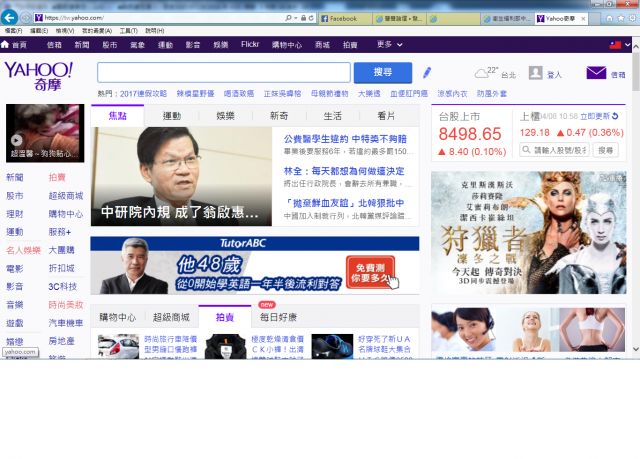Open the browser favorites star icon

tap(621, 18)
